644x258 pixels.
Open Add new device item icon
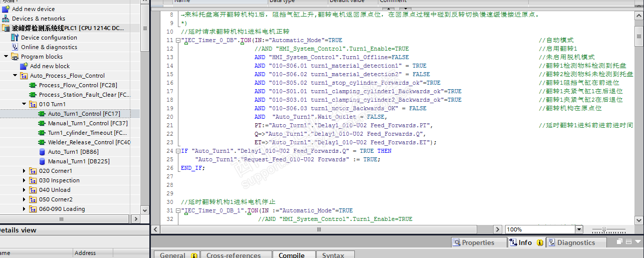[6, 9]
